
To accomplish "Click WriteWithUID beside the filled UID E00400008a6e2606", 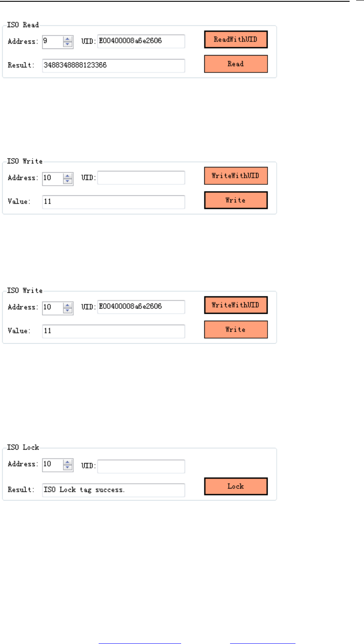I will [236, 305].
